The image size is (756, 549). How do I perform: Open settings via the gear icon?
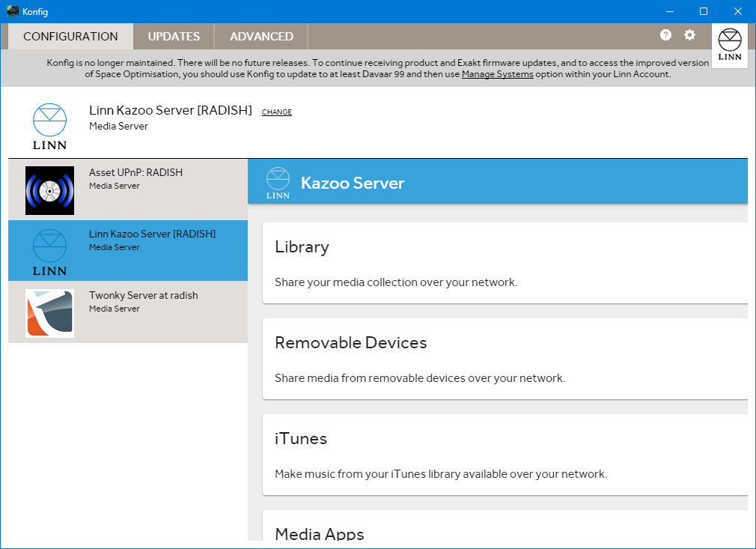[689, 34]
